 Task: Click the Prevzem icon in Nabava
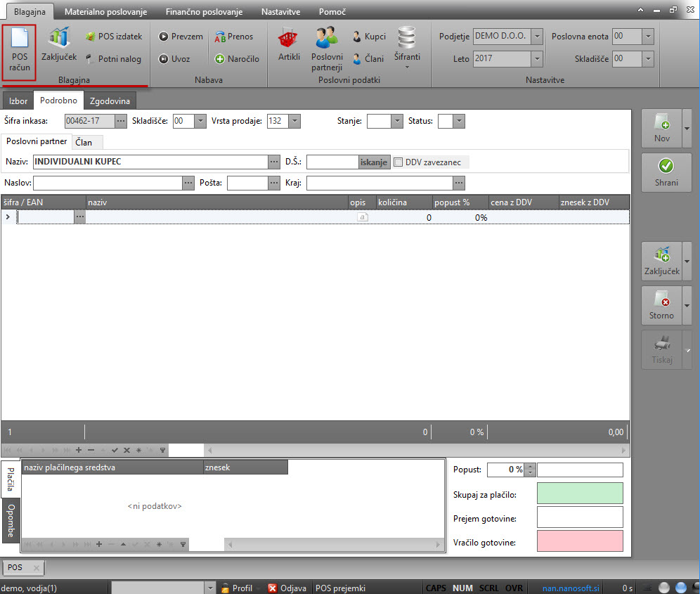pos(164,37)
